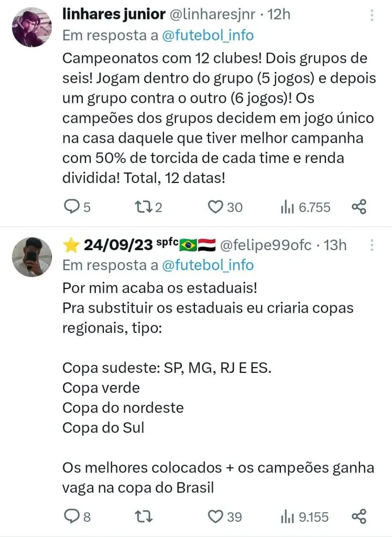Share linhares junior's tweet
This screenshot has width=392, height=537.
(359, 207)
